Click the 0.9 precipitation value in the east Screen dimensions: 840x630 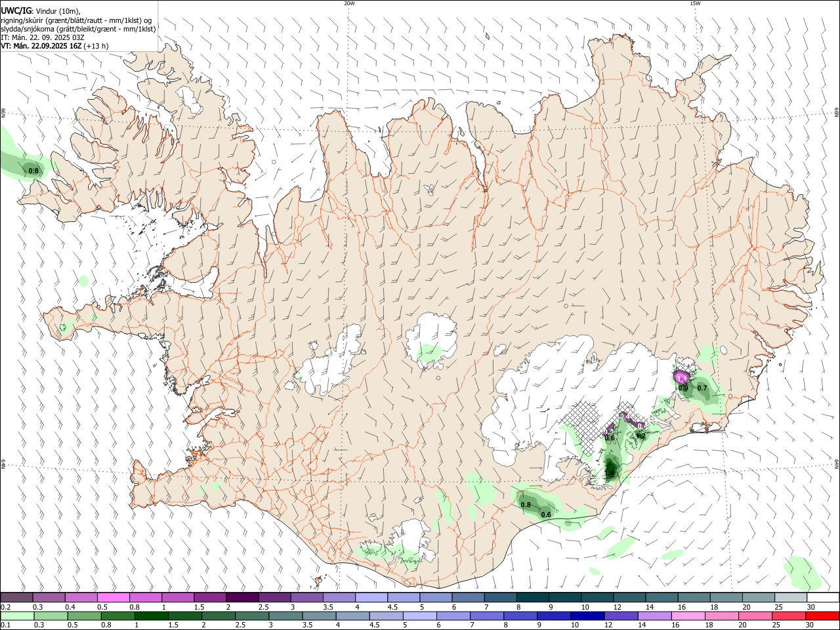[683, 388]
